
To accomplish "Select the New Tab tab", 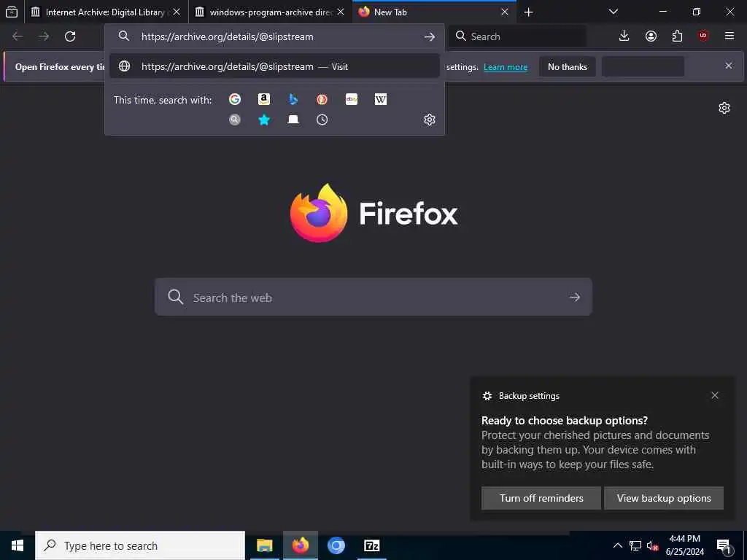I will point(434,12).
